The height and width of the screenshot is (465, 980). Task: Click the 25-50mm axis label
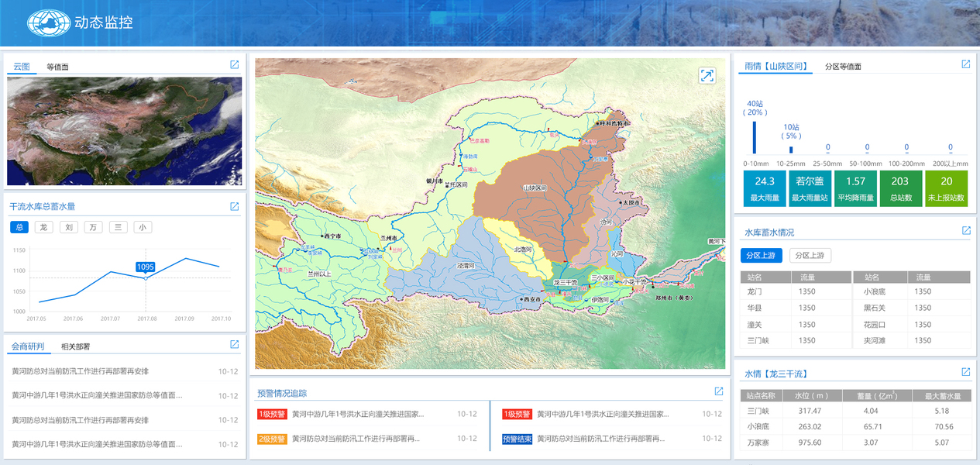click(x=827, y=164)
